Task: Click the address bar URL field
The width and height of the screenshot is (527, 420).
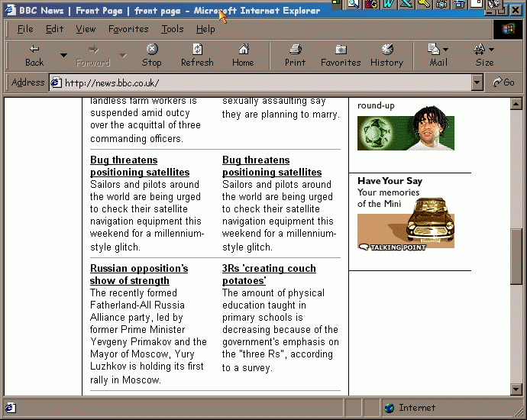Action: [x=267, y=82]
